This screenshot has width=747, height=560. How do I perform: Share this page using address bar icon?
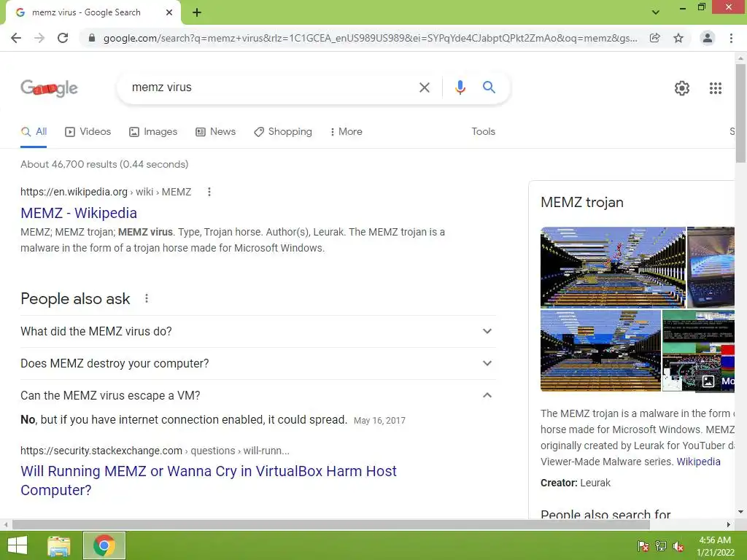point(655,38)
